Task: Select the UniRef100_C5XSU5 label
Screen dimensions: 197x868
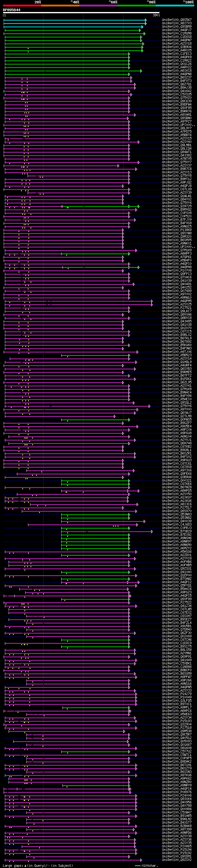Action: point(177,94)
